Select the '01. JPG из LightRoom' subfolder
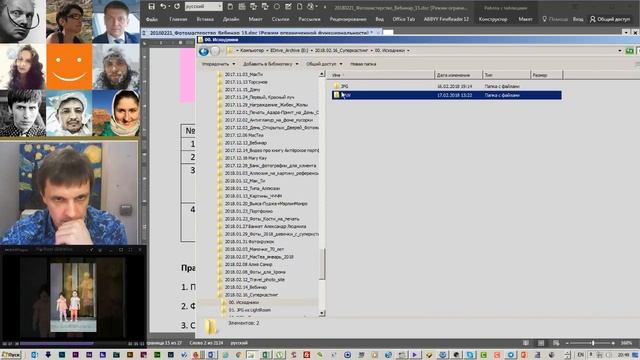The image size is (640, 360). tap(249, 310)
